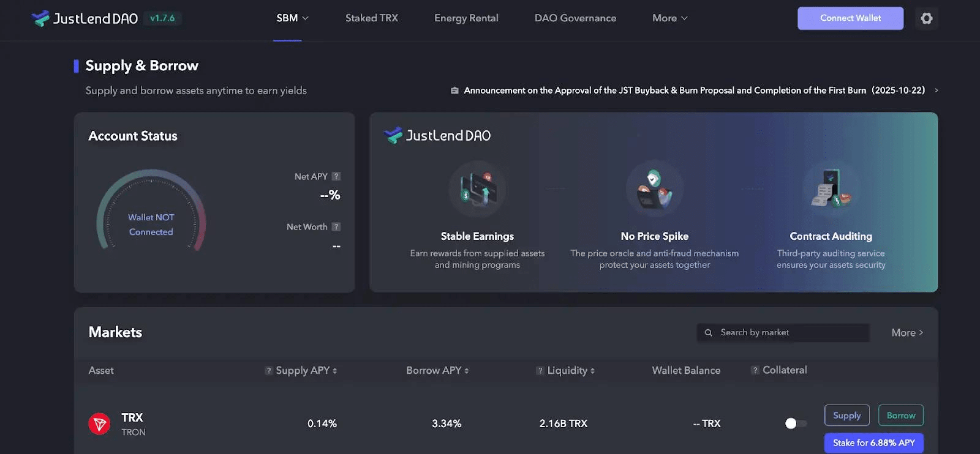Image resolution: width=980 pixels, height=454 pixels.
Task: Go to the Energy Rental page
Action: (x=466, y=18)
